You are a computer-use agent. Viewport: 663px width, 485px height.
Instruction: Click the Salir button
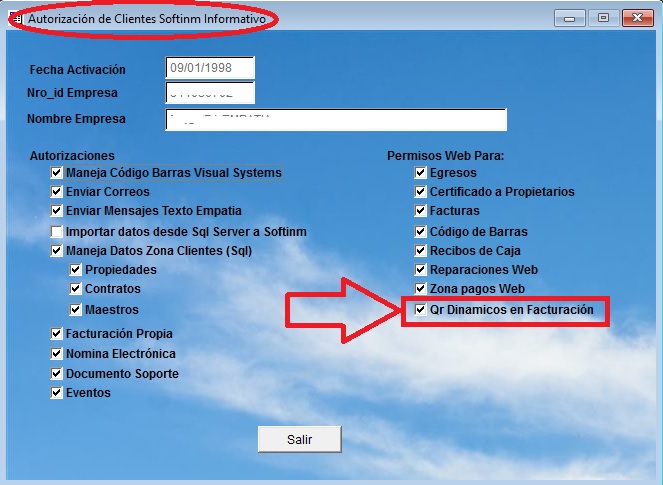click(x=299, y=439)
